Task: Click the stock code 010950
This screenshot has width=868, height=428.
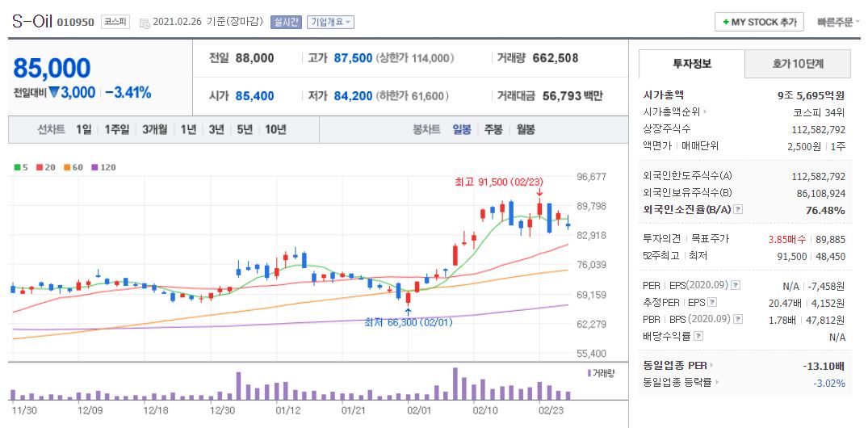Action: (x=75, y=23)
